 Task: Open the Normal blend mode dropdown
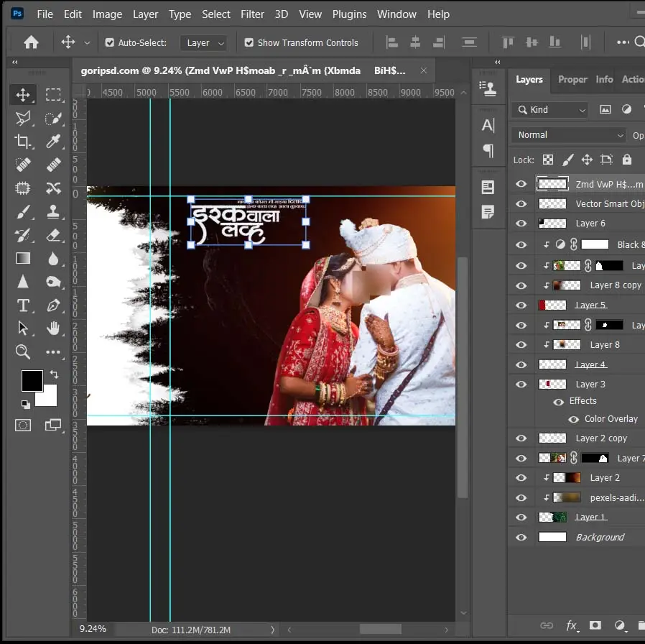click(x=570, y=135)
